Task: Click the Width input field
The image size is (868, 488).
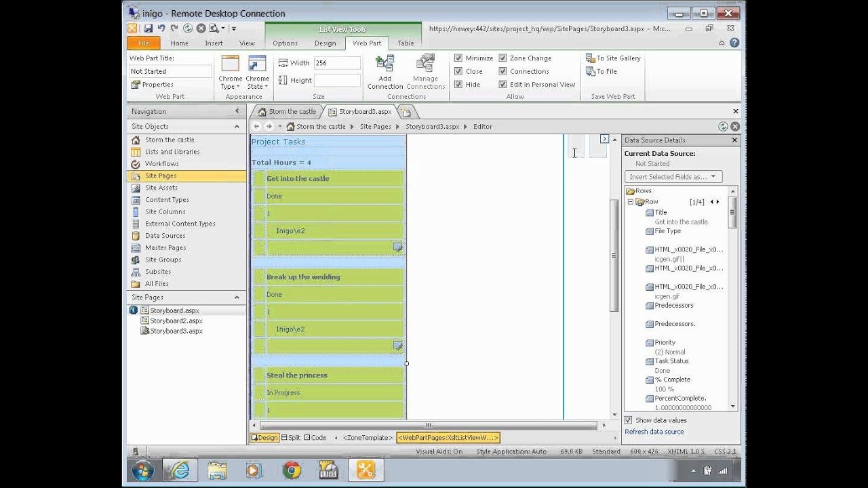Action: [336, 63]
